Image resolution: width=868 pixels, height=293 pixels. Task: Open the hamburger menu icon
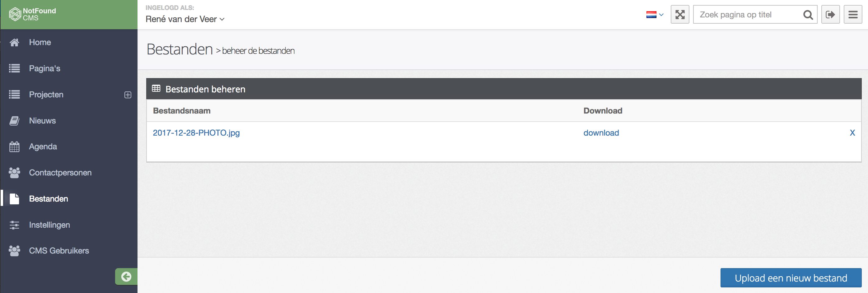coord(852,15)
